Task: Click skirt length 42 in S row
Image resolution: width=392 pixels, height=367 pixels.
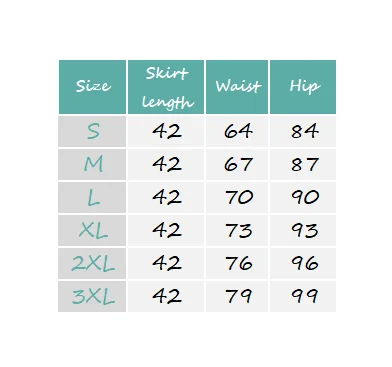Action: click(x=166, y=131)
